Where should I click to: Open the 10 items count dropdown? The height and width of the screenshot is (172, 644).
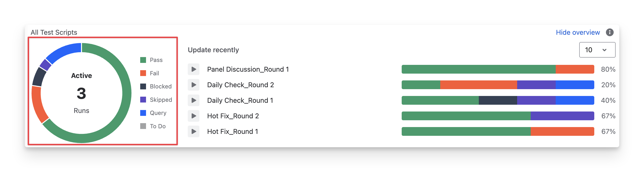point(597,50)
